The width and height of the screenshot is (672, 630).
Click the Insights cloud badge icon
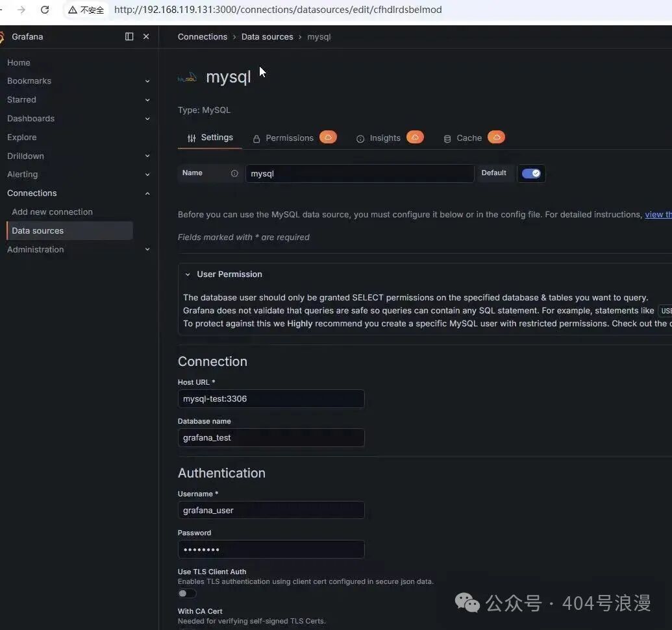(415, 137)
